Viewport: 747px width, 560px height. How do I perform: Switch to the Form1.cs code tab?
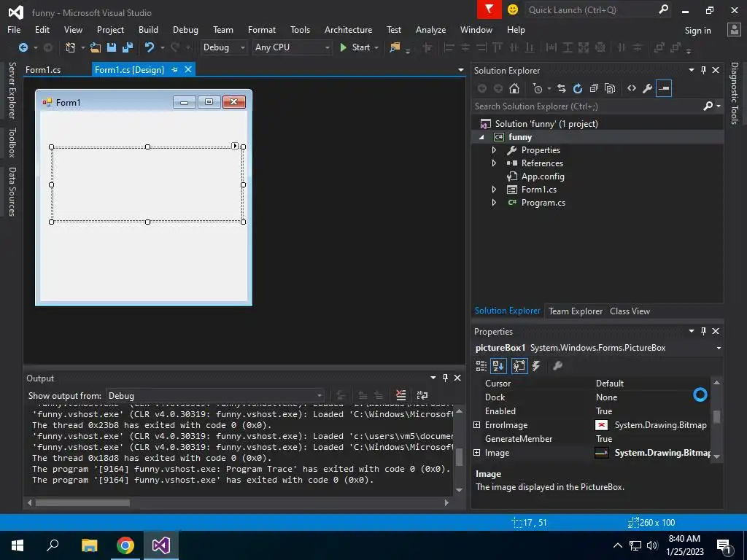(43, 70)
